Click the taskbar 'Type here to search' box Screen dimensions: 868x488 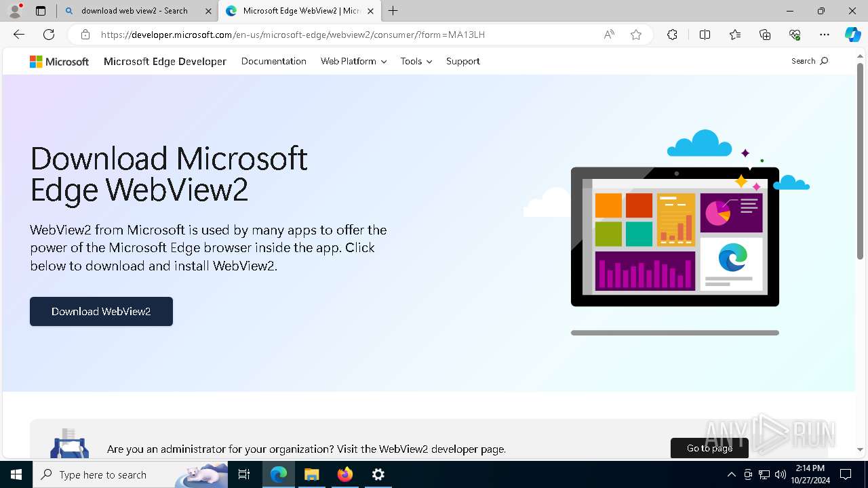pos(130,474)
